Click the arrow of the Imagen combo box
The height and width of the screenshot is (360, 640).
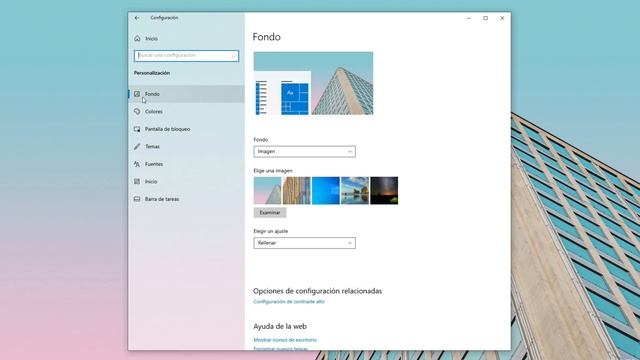(349, 152)
